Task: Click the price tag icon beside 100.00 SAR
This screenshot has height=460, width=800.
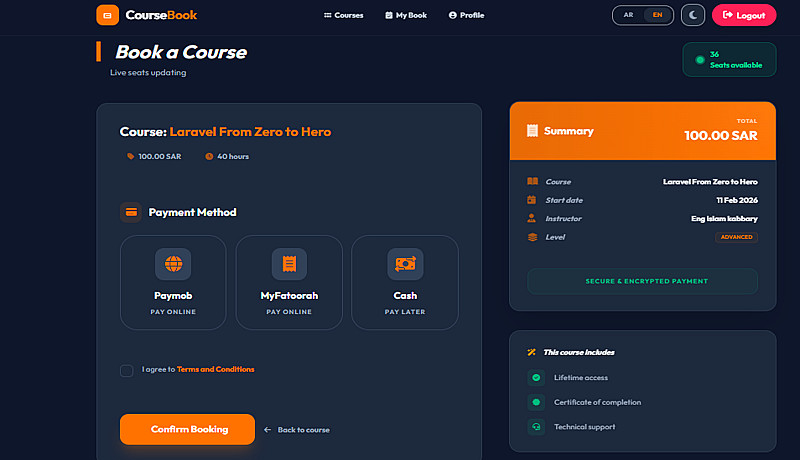Action: point(130,157)
